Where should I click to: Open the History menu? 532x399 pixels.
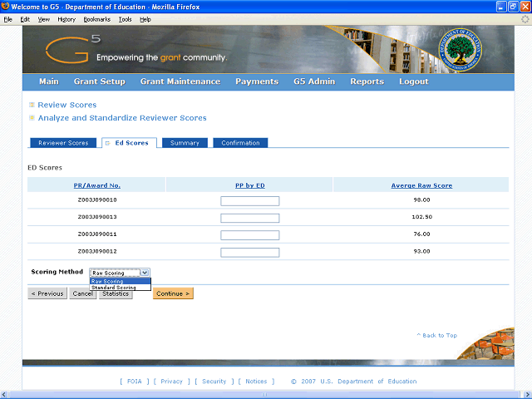66,19
